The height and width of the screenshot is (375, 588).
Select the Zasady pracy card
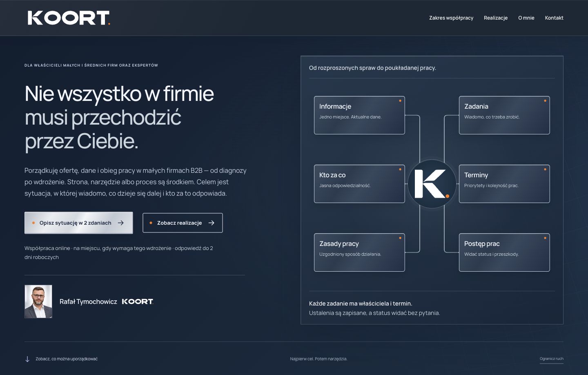click(359, 252)
